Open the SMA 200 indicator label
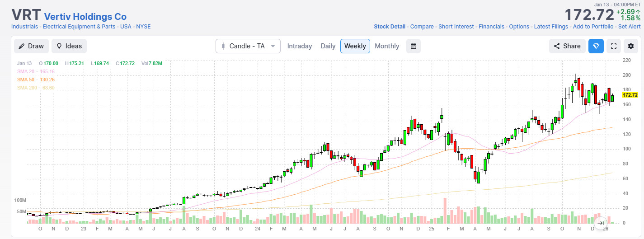This screenshot has height=239, width=644. 36,87
